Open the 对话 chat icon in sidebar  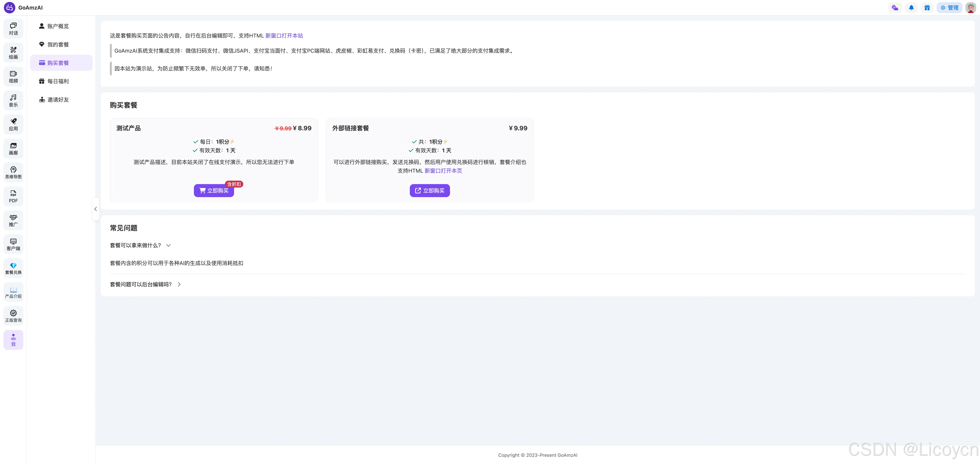click(13, 29)
